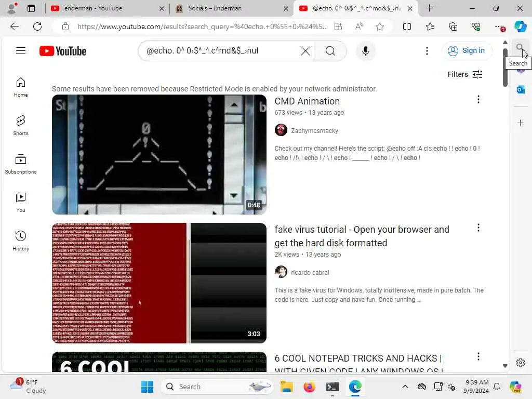
Task: Refresh the current page
Action: (37, 26)
